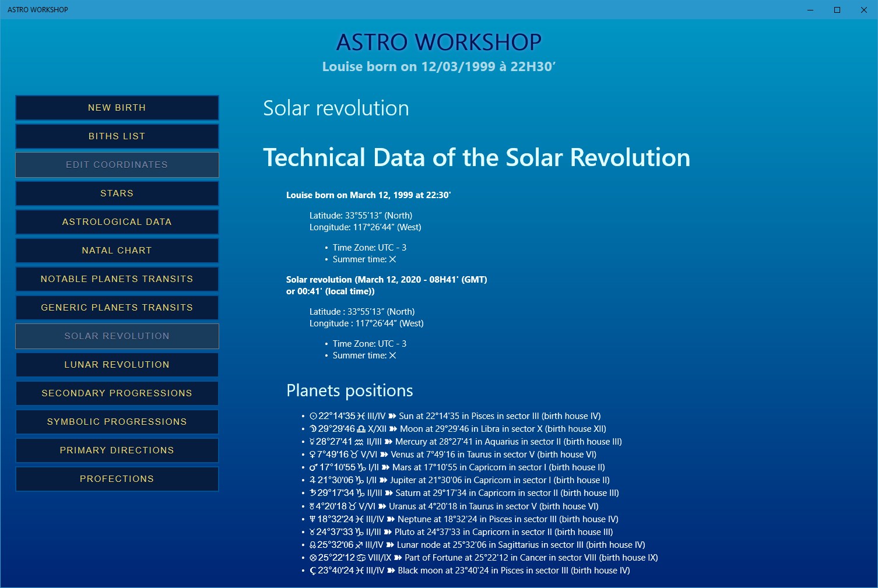Open the NEW BIRTH form
Viewport: 878px width, 588px height.
coord(117,108)
